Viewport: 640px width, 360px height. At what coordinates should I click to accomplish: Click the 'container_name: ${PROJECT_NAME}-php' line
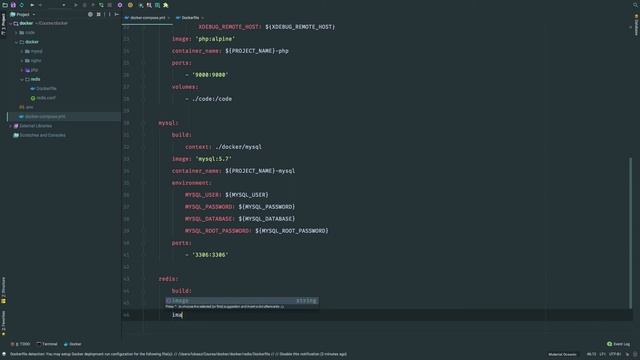230,51
